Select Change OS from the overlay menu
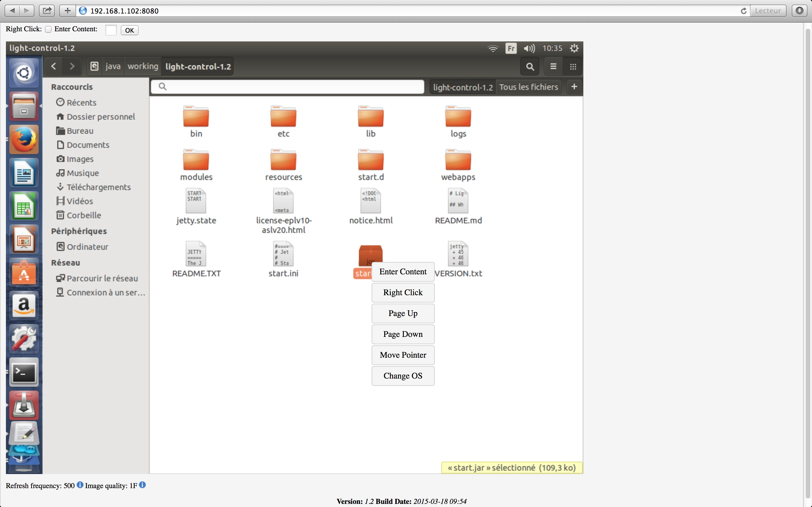 click(x=403, y=376)
